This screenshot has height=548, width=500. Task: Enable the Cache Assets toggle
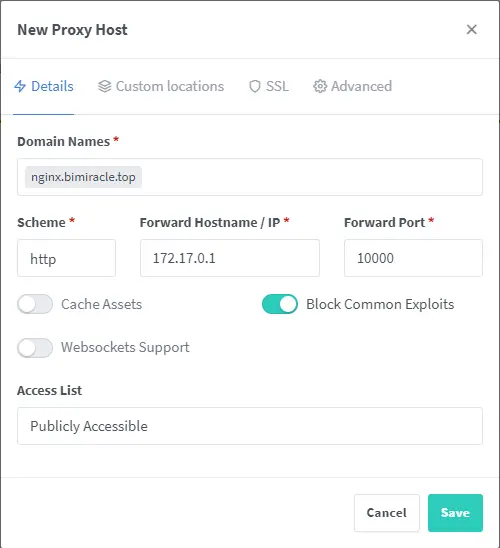point(35,304)
